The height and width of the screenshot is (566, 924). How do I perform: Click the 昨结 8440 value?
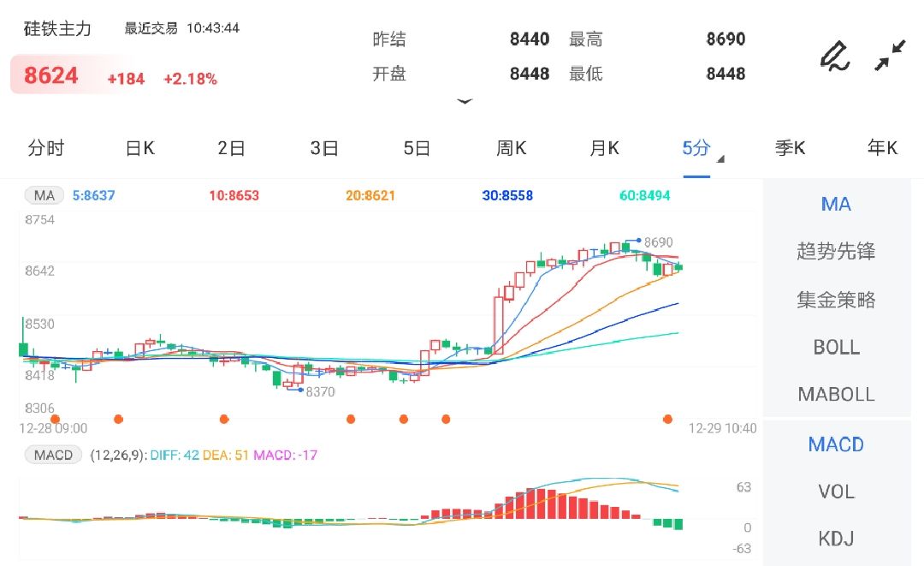(x=530, y=39)
